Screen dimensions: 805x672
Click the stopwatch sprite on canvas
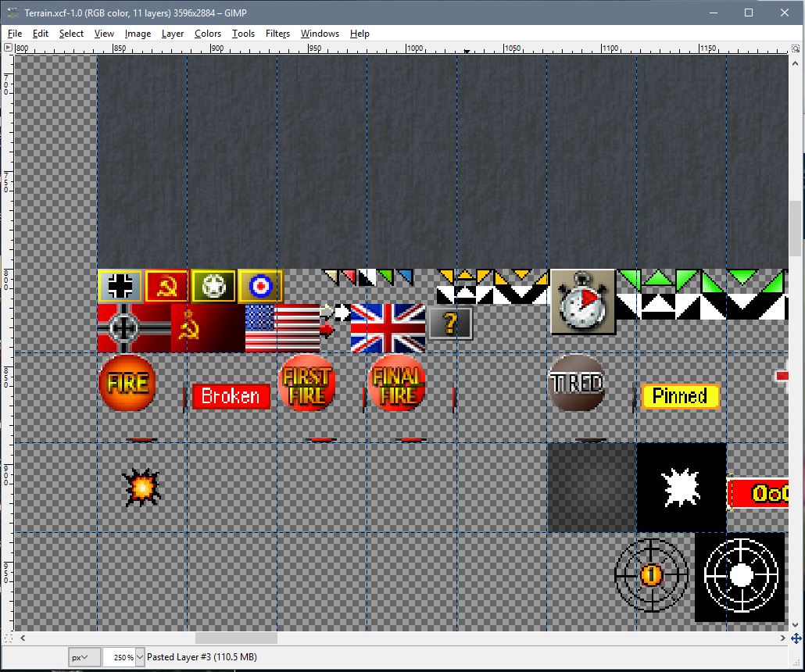(583, 302)
